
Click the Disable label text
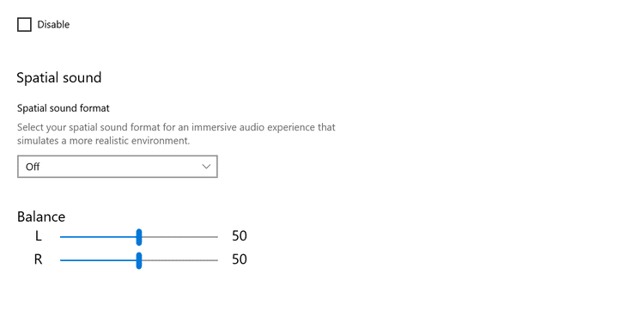tap(53, 25)
